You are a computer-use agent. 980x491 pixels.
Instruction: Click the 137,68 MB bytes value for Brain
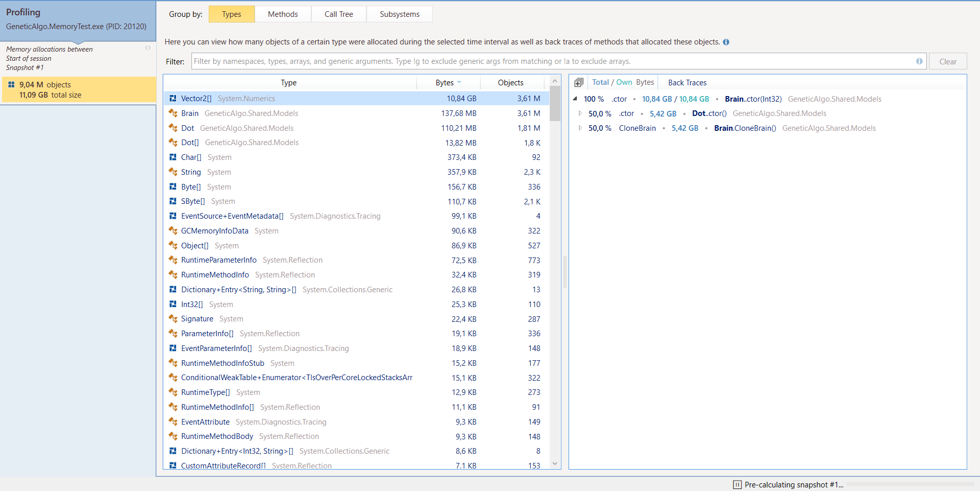[458, 113]
